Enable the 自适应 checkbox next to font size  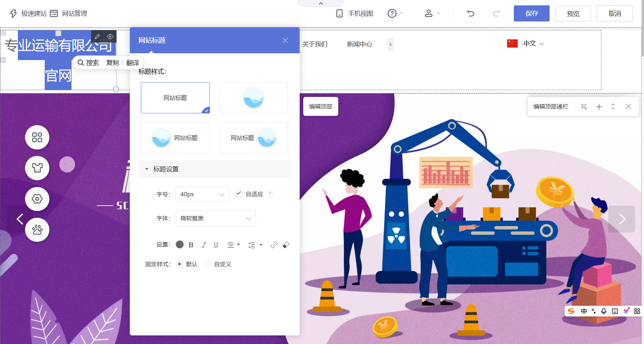239,193
